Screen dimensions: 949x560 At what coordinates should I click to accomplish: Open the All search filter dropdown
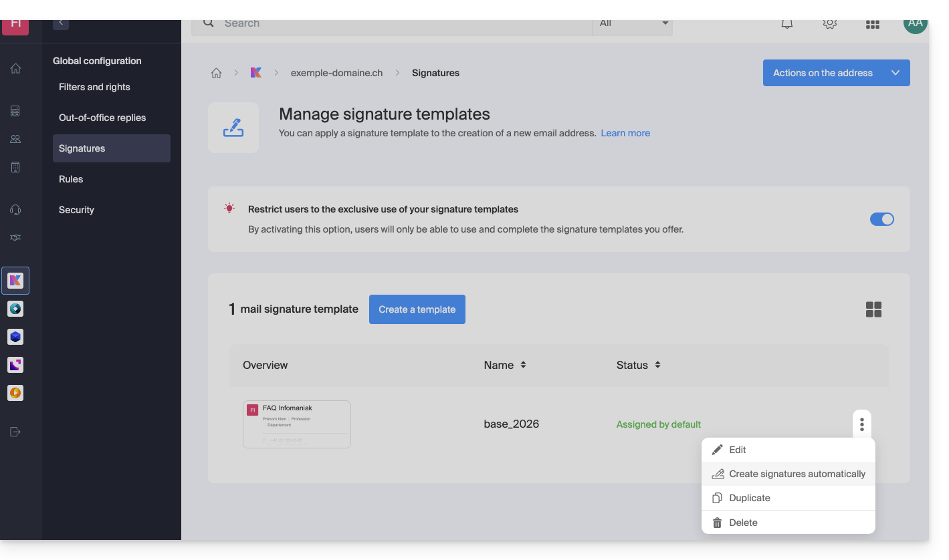click(633, 24)
